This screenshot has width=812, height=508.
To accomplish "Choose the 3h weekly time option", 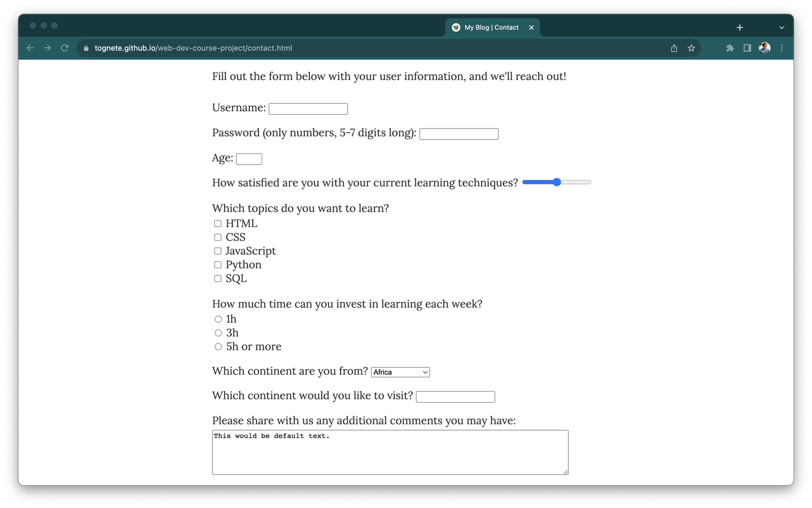I will point(218,333).
